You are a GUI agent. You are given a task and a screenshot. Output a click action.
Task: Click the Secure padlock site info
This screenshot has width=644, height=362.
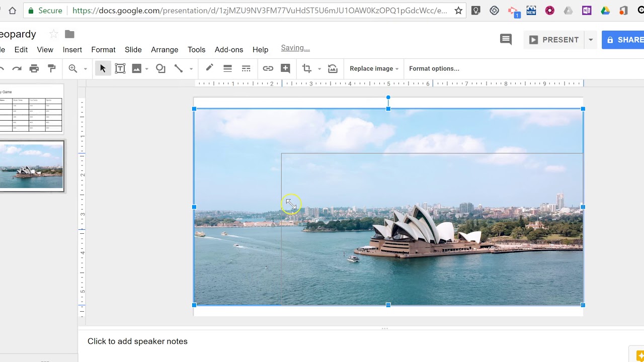point(45,11)
